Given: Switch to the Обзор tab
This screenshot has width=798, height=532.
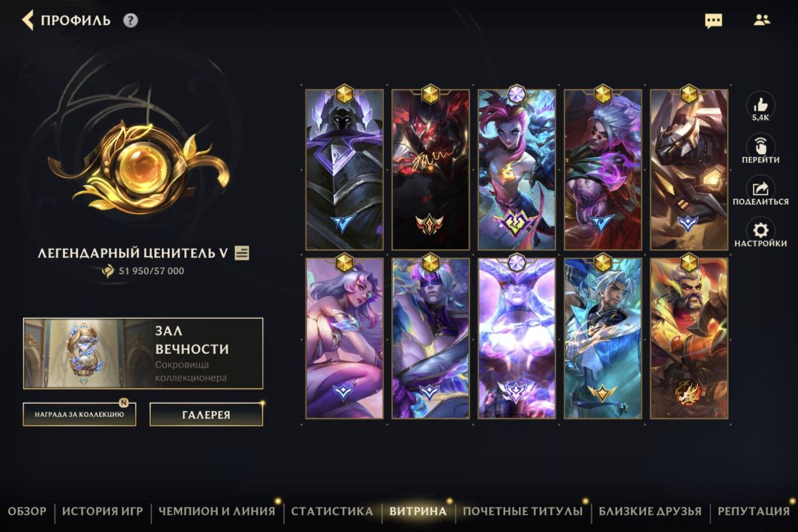Looking at the screenshot, I should pyautogui.click(x=27, y=511).
